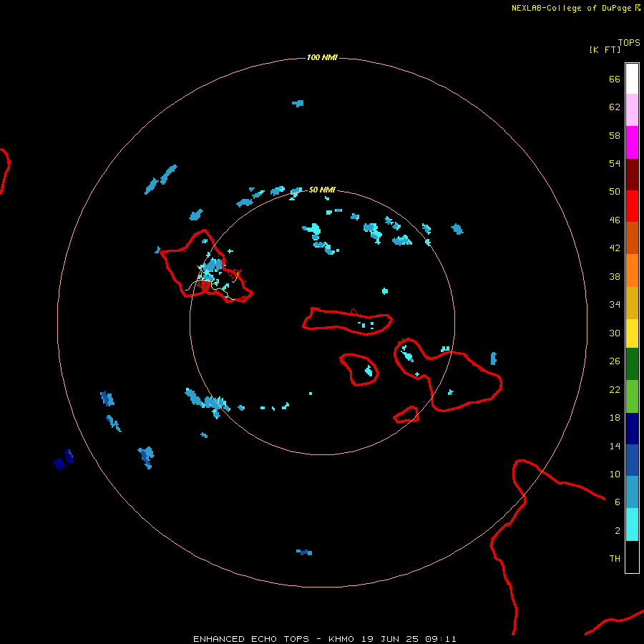Click the [K FT] units label

(605, 49)
